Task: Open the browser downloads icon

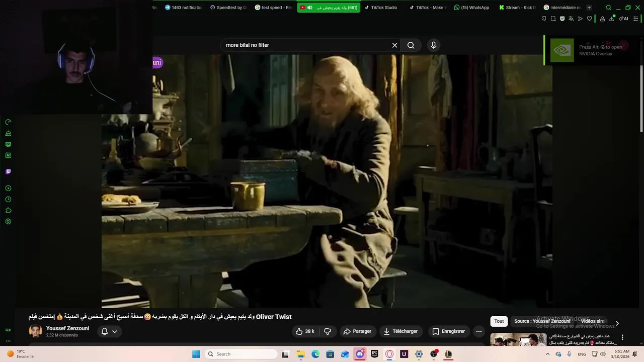Action: coord(612,19)
